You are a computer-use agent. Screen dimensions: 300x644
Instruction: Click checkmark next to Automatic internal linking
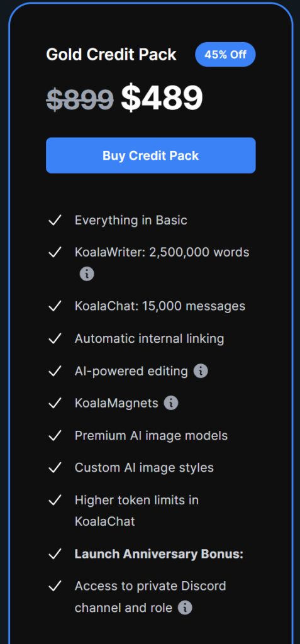click(55, 339)
